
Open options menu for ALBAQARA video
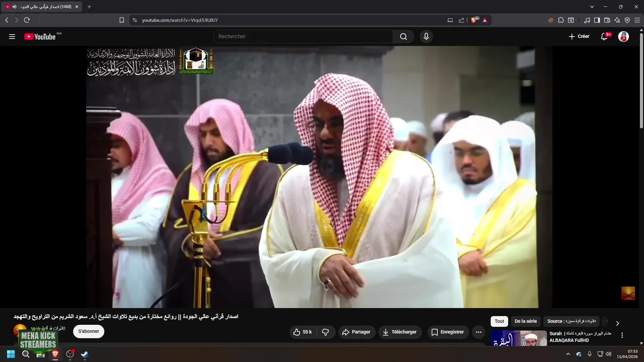[622, 335]
